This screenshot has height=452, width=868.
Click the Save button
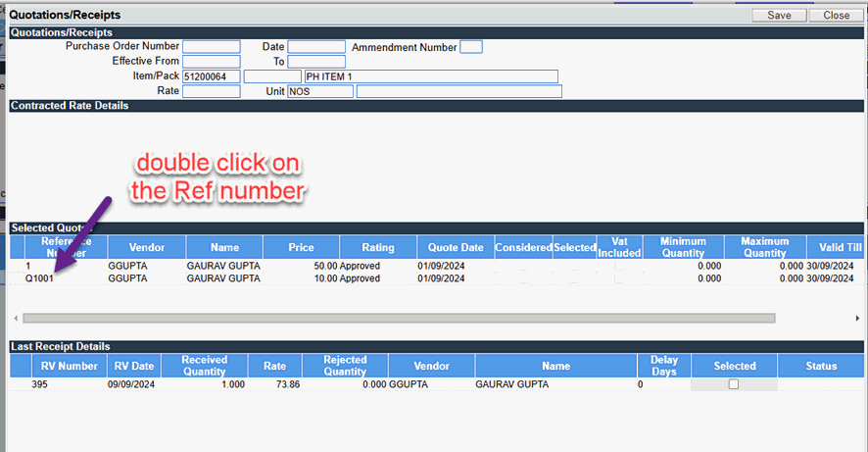pos(779,16)
